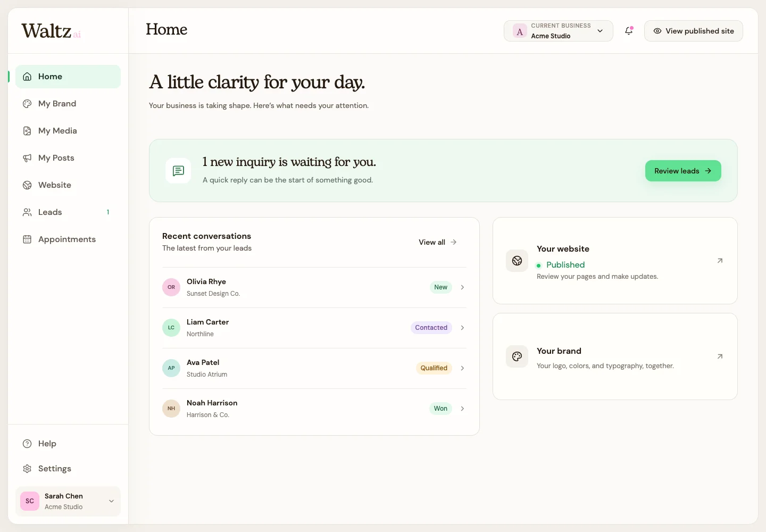The image size is (766, 532).
Task: Click View all conversations link
Action: pos(437,242)
